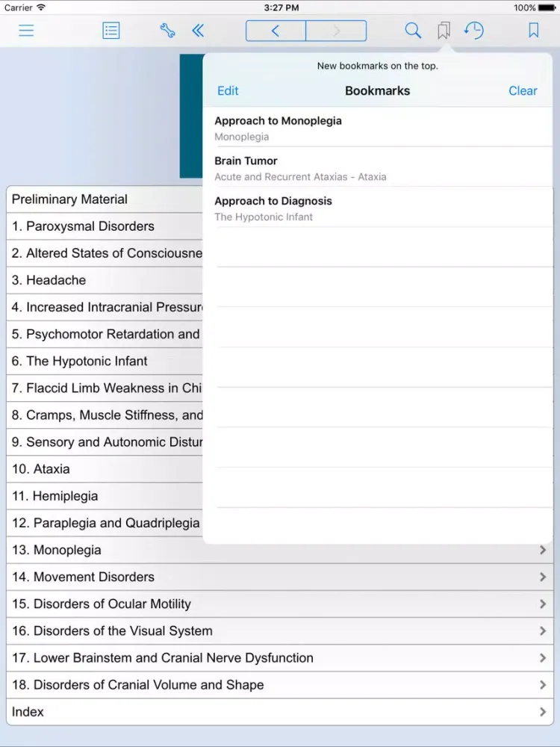Screen dimensions: 560x747
Task: Open chapter 12. Paraplegia and Quadriplegia
Action: pos(105,523)
